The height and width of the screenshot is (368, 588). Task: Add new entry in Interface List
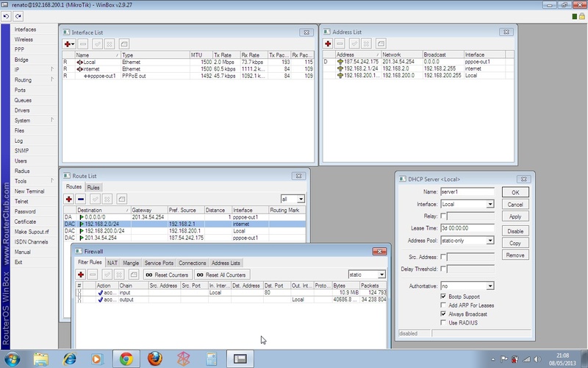(x=68, y=44)
